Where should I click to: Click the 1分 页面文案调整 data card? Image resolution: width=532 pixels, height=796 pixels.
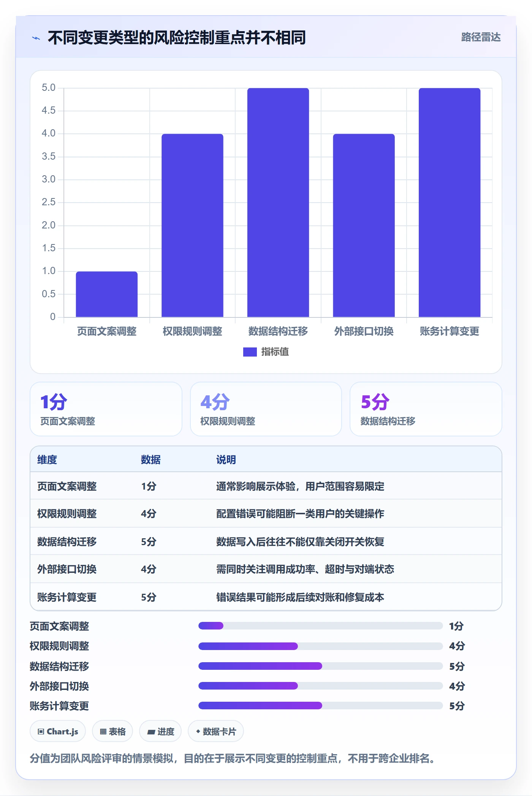point(106,409)
